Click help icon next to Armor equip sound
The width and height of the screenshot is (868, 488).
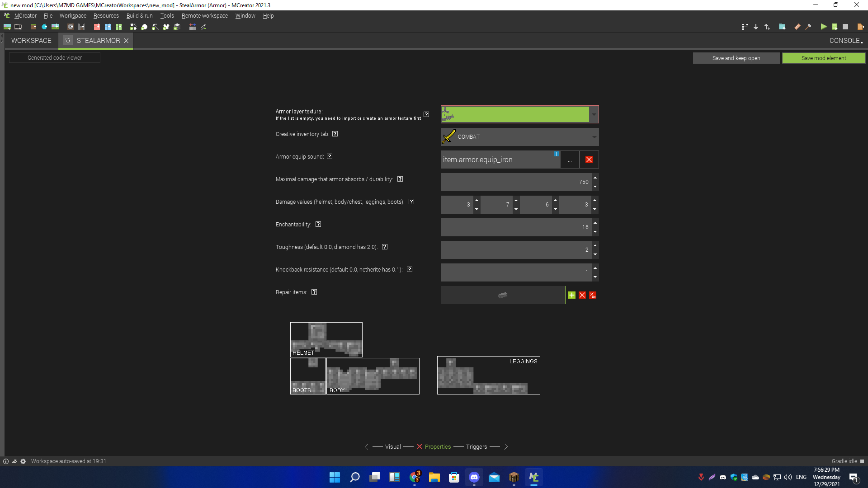(330, 156)
